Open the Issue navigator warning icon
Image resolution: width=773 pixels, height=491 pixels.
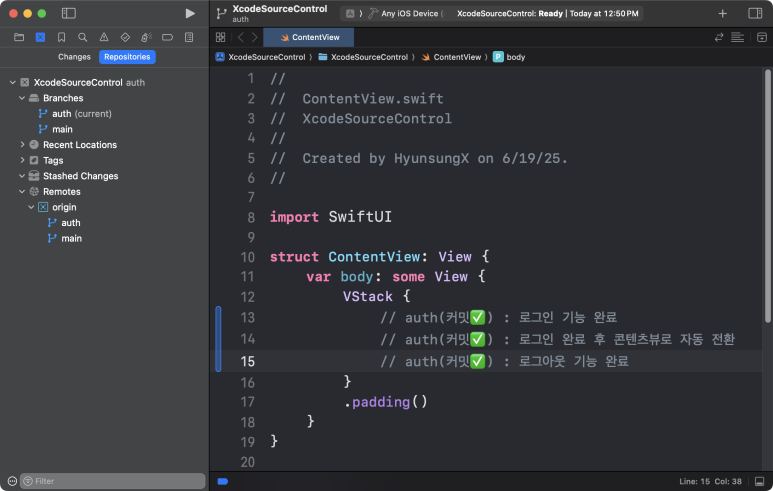pos(104,37)
